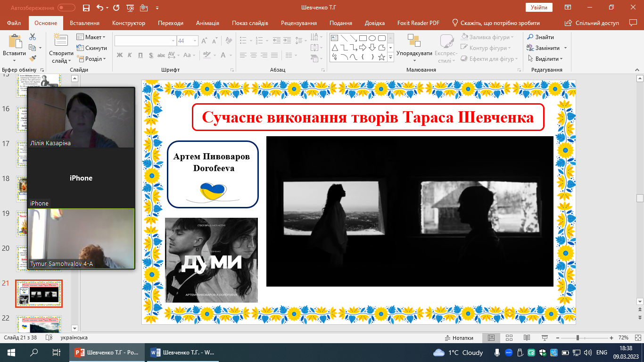Screen dimensions: 644x362
Task: Switch to the Анімація tab
Action: point(207,23)
